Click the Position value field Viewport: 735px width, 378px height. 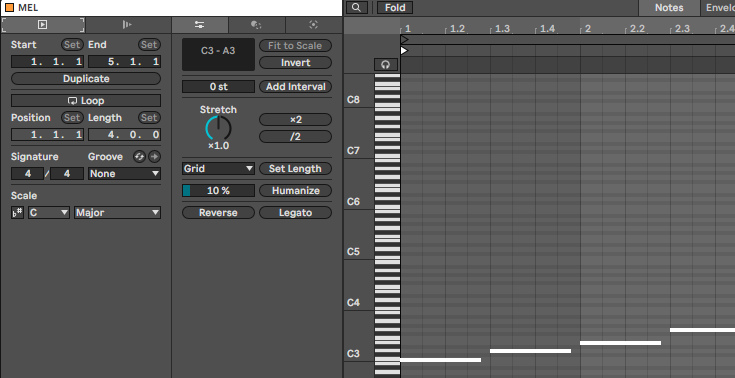47,135
